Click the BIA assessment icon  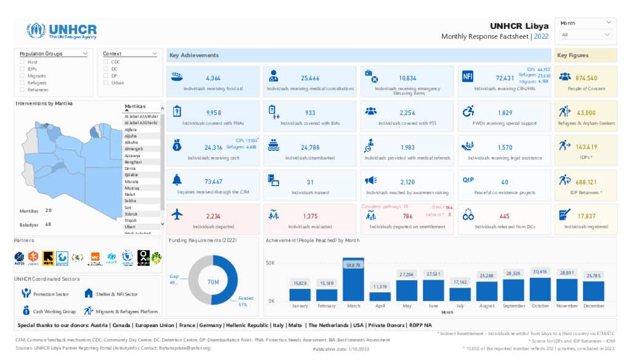[274, 111]
